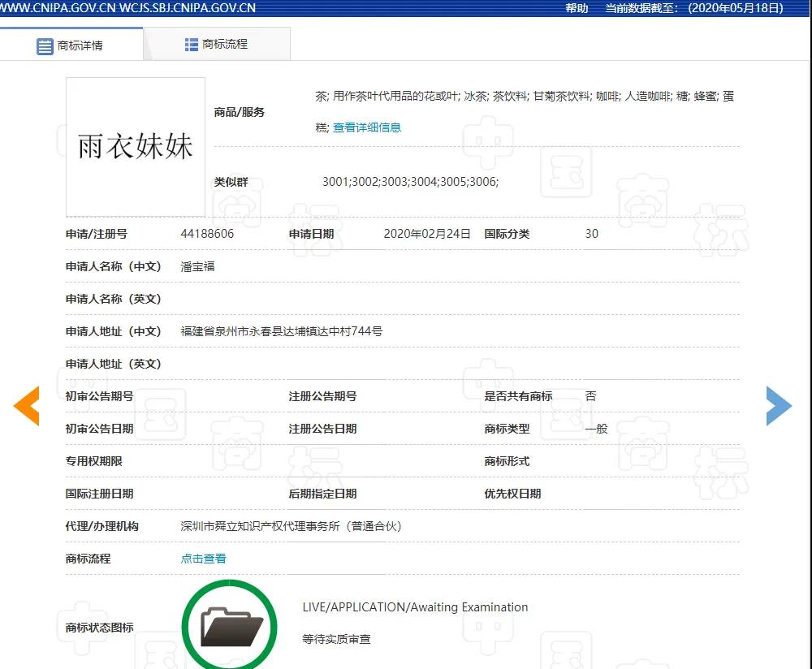Click the 商标状态图标 label
The height and width of the screenshot is (669, 812).
pyautogui.click(x=99, y=628)
